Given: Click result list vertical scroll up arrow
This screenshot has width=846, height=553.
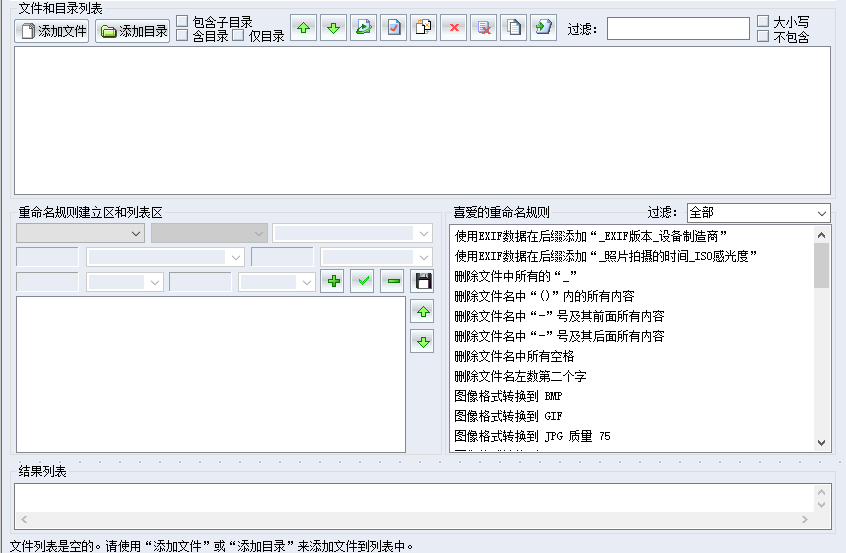Looking at the screenshot, I should tap(821, 492).
